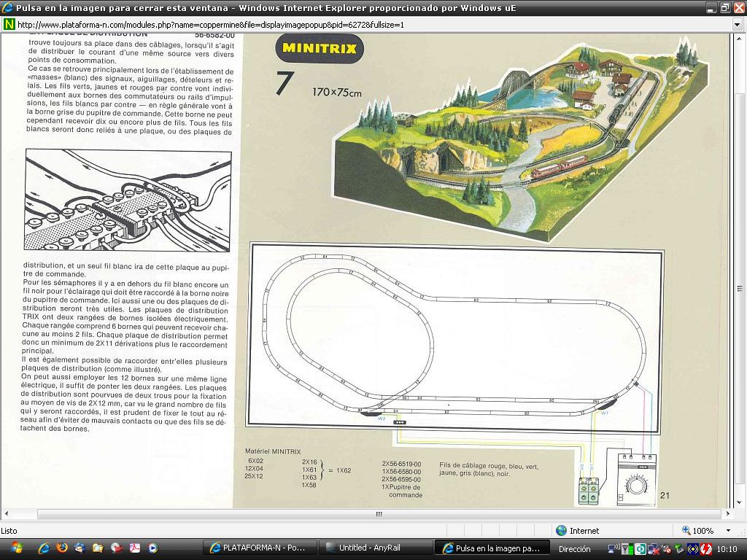Image resolution: width=747 pixels, height=560 pixels.
Task: Switch to the Untitled - AnyRail taskbar window
Action: click(x=376, y=548)
